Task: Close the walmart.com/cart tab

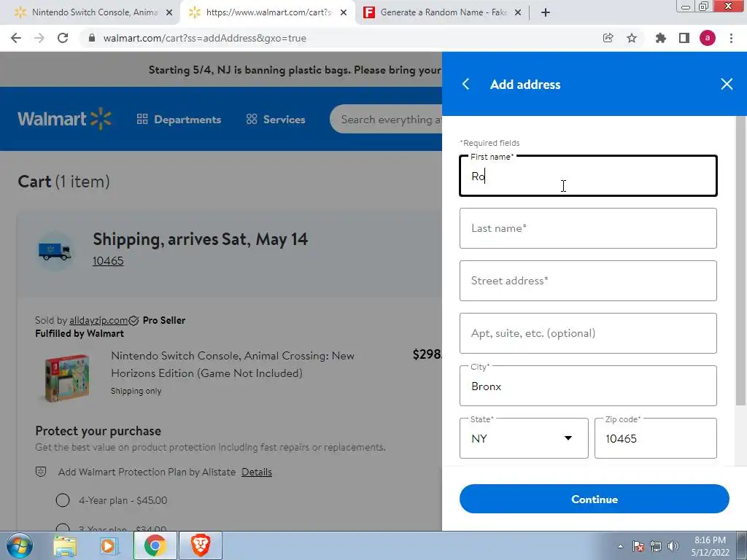Action: 344,12
